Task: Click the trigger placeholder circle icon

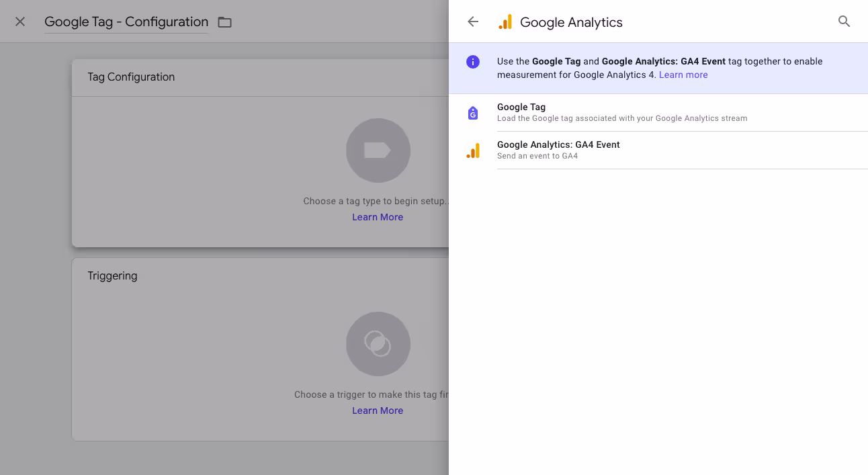Action: [378, 344]
